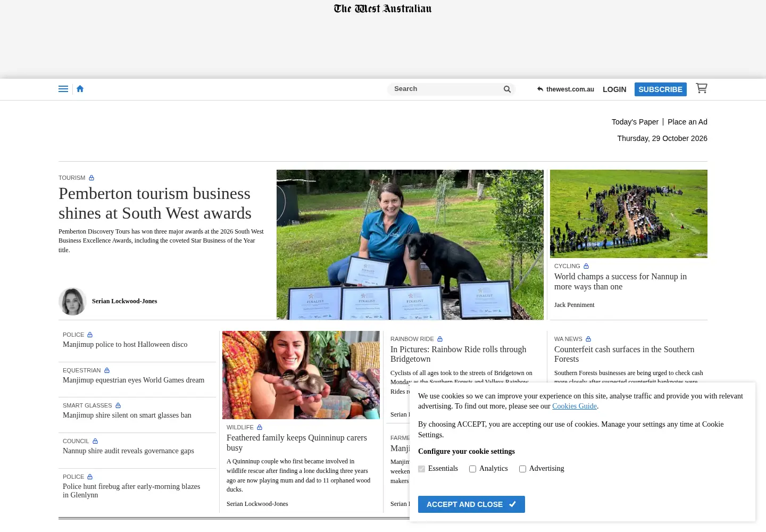The image size is (766, 532).
Task: Enable the Advertising cookie checkbox
Action: pyautogui.click(x=522, y=469)
